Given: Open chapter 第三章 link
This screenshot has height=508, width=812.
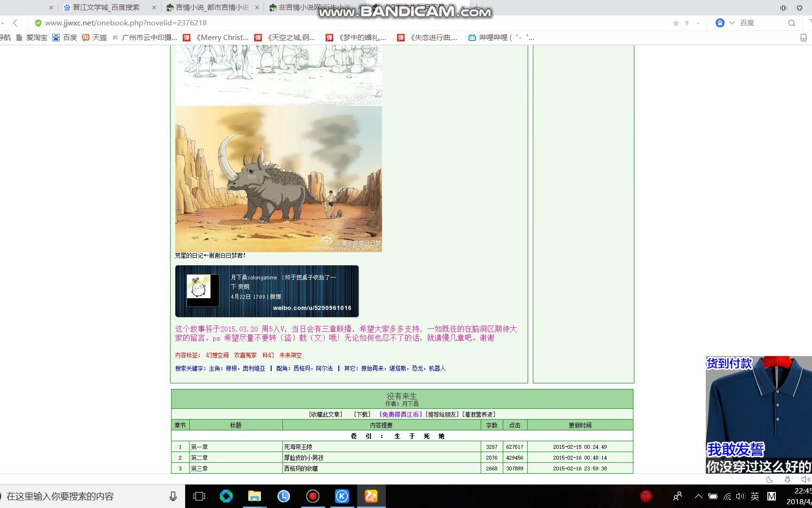Looking at the screenshot, I should [x=199, y=468].
